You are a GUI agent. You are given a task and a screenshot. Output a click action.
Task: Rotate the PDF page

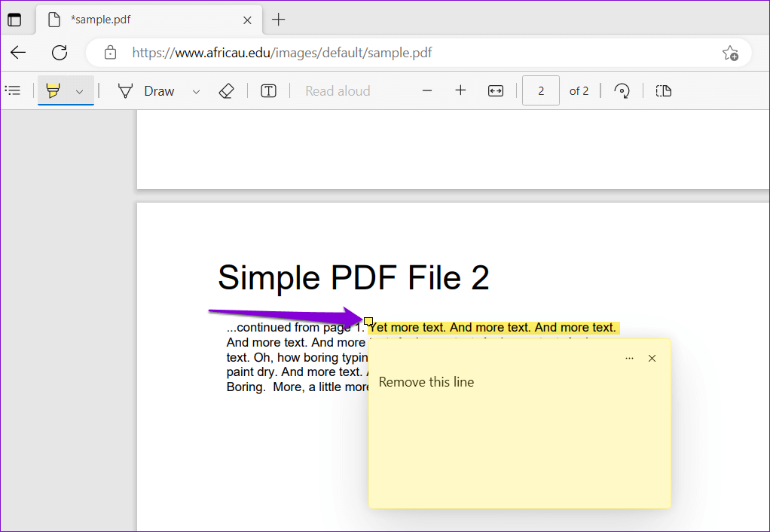pyautogui.click(x=622, y=91)
